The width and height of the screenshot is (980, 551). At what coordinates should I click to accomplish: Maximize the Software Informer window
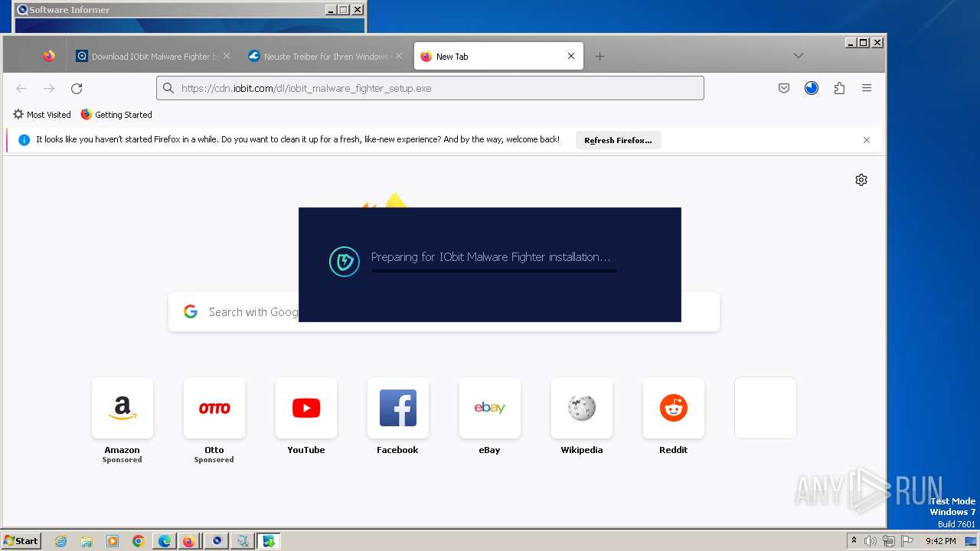[343, 10]
